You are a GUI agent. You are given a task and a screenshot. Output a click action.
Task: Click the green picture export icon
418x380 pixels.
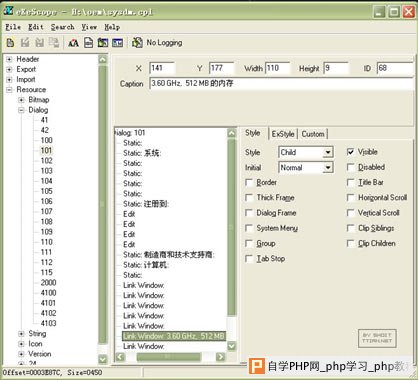pyautogui.click(x=103, y=43)
